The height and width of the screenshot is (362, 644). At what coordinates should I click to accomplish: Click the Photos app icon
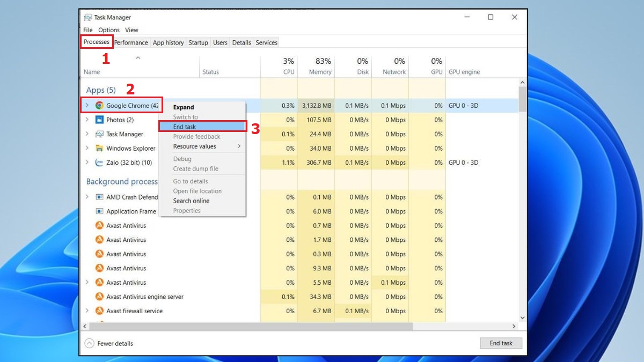click(x=99, y=120)
